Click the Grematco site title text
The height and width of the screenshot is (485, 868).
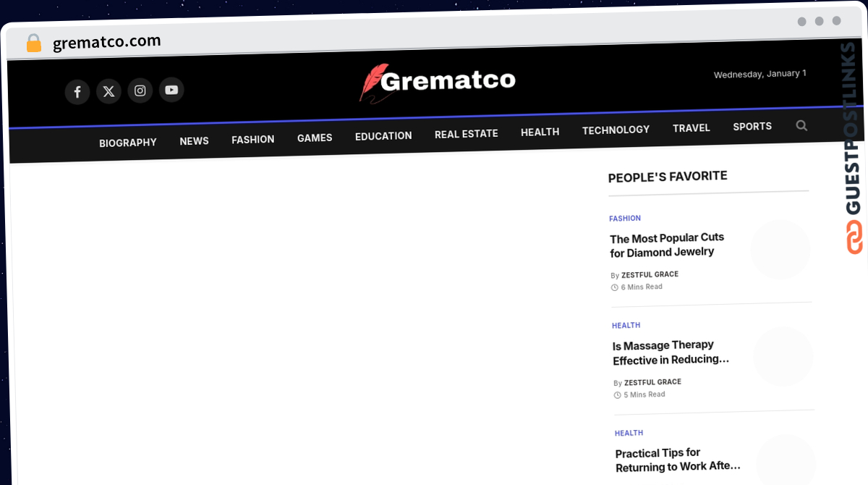448,80
